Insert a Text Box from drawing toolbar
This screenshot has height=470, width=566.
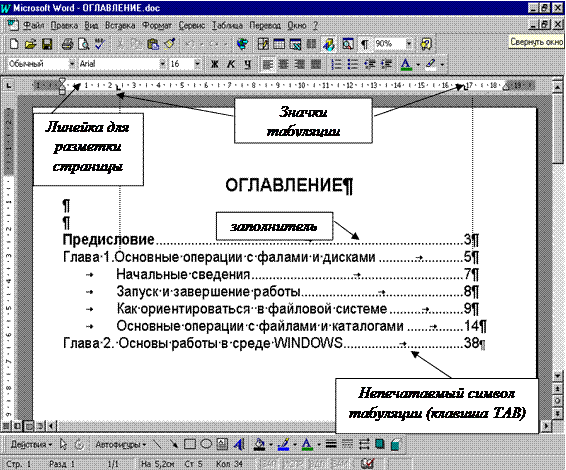[x=222, y=444]
